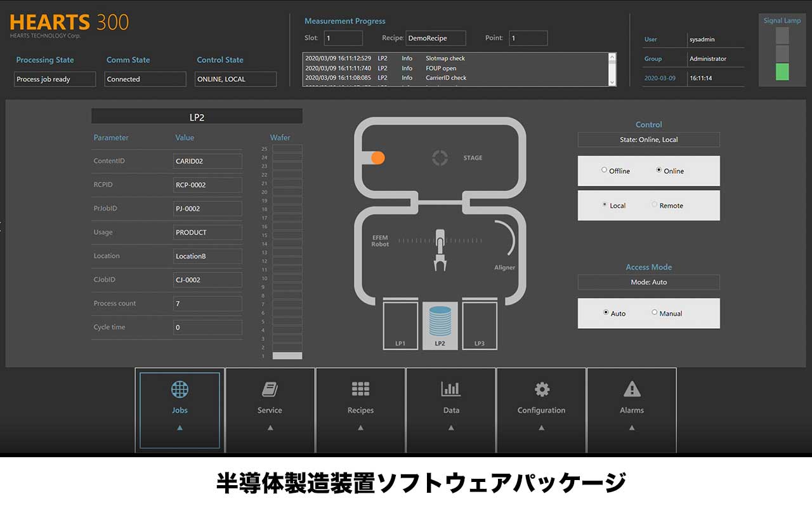The image size is (812, 508).
Task: Select the Data bar chart icon
Action: pyautogui.click(x=451, y=389)
